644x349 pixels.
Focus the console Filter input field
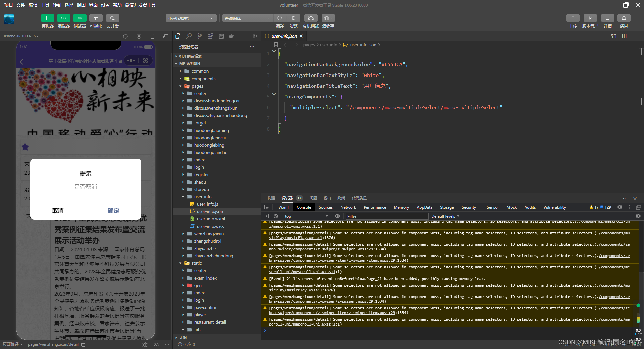click(x=387, y=216)
